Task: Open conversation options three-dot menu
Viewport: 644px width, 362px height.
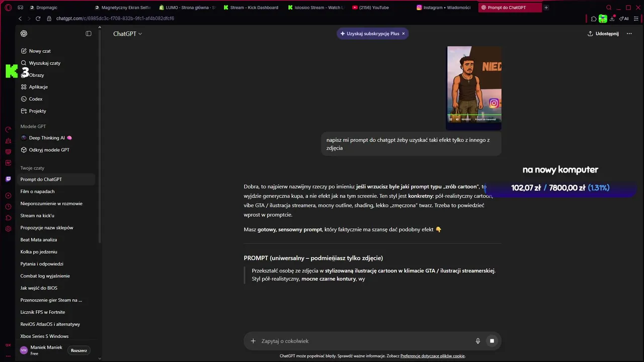Action: pos(629,34)
